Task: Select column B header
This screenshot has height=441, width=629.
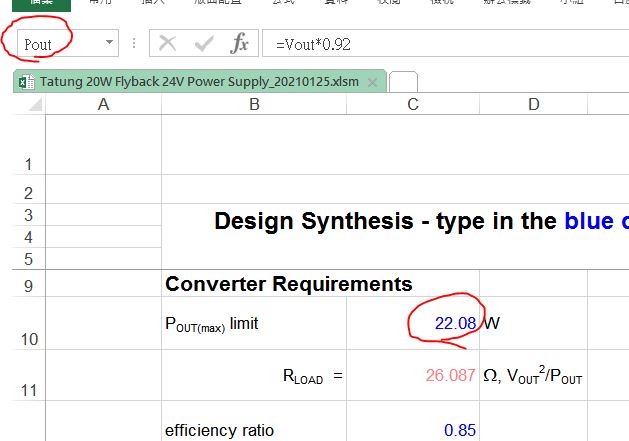Action: tap(254, 105)
